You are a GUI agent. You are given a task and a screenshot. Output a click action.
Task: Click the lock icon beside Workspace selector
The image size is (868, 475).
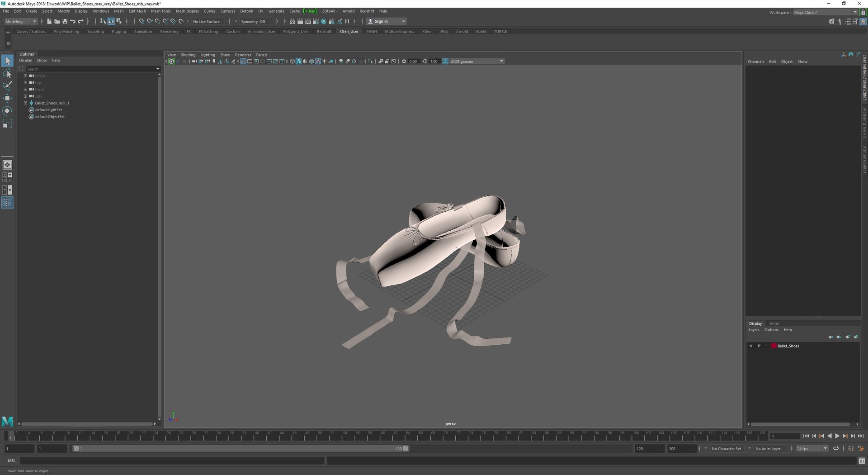(863, 12)
